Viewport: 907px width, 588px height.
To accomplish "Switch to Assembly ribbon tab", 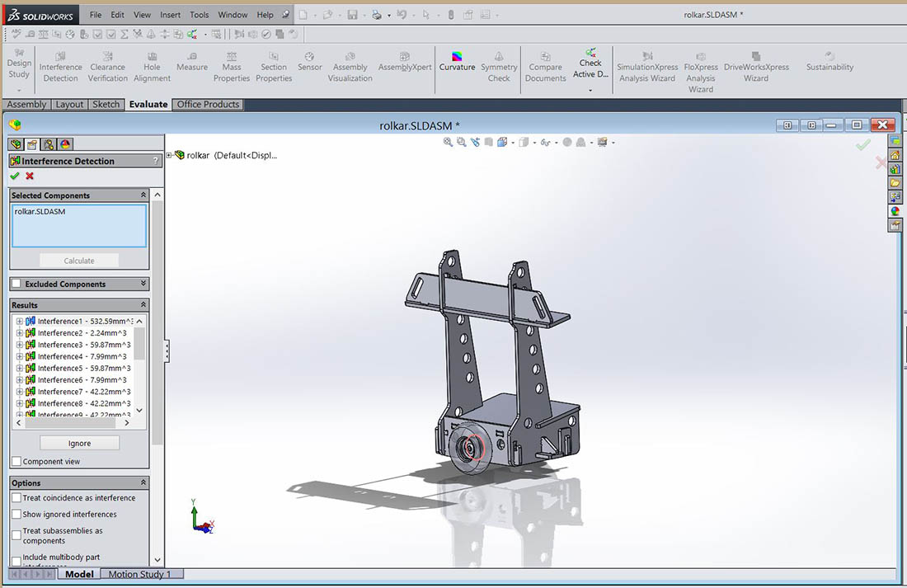I will [26, 104].
